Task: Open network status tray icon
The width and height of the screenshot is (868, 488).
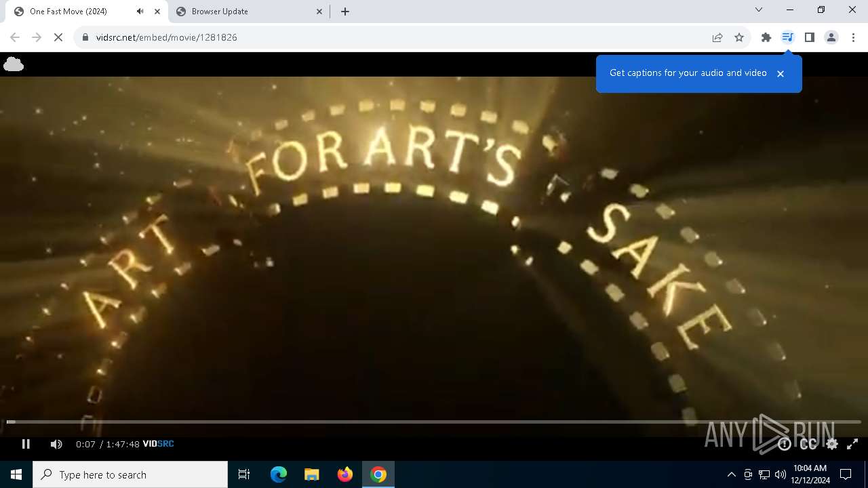Action: coord(764,474)
